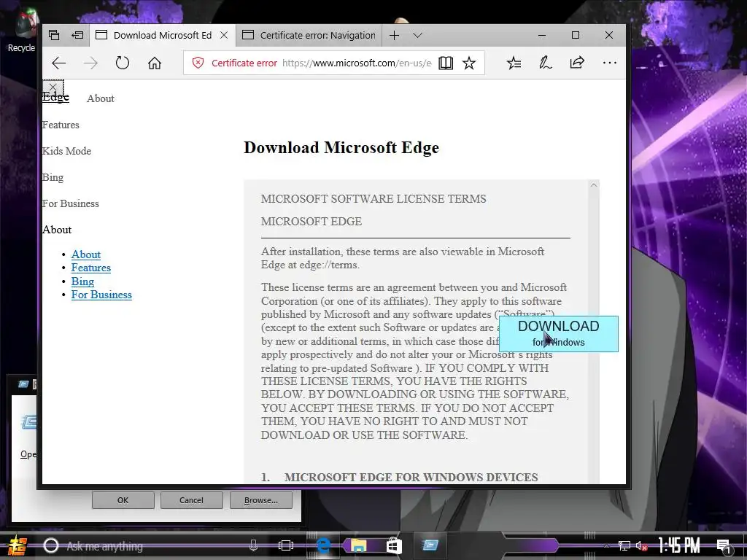The image size is (747, 560).
Task: Open the Store icon on taskbar
Action: click(x=394, y=545)
